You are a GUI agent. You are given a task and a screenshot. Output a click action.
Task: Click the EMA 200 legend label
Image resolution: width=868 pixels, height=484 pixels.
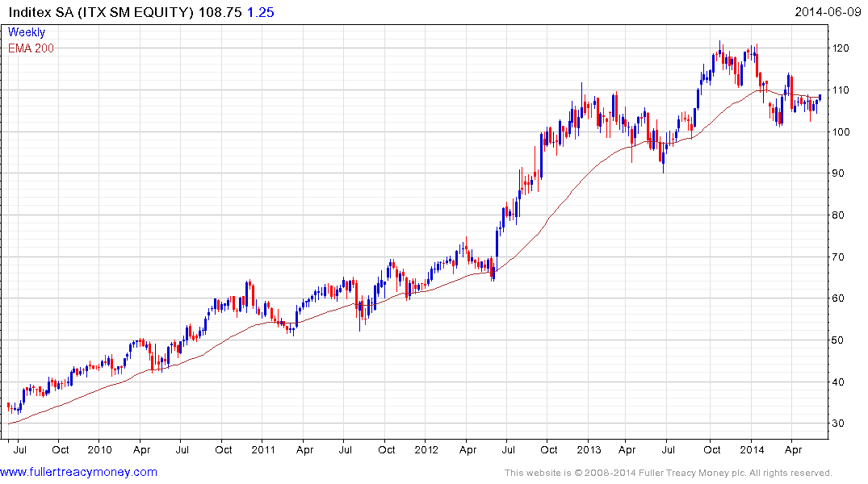(x=31, y=48)
